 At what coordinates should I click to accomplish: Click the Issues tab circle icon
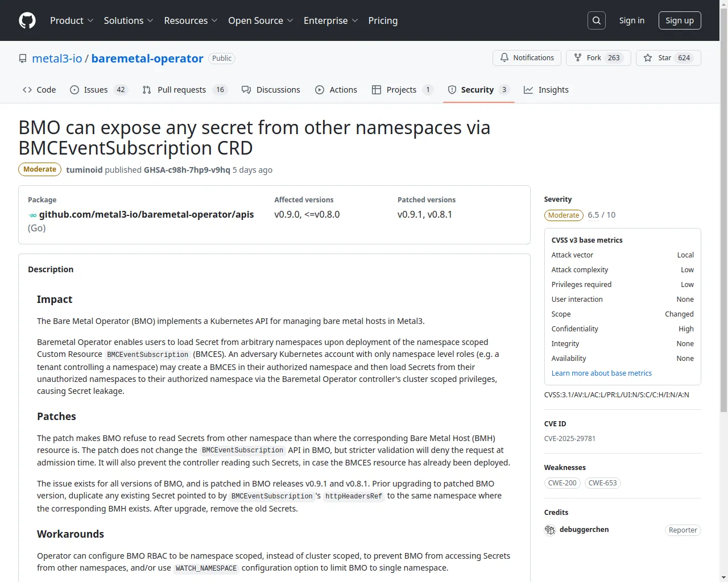point(75,90)
